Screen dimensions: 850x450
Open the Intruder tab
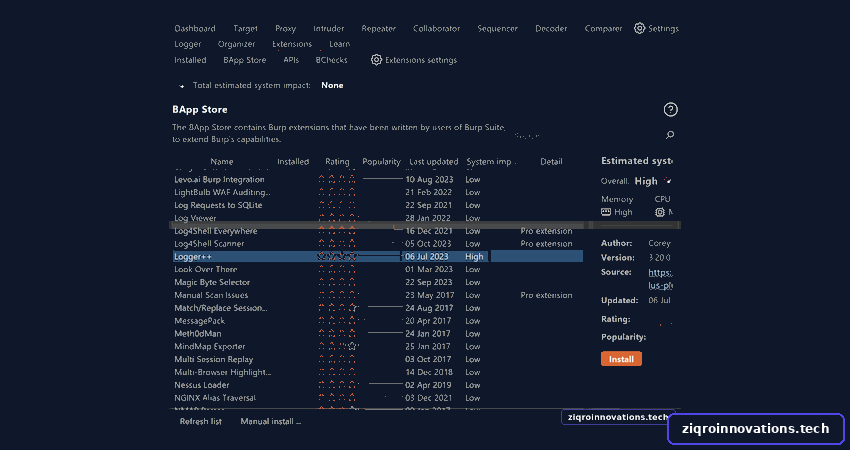coord(329,28)
